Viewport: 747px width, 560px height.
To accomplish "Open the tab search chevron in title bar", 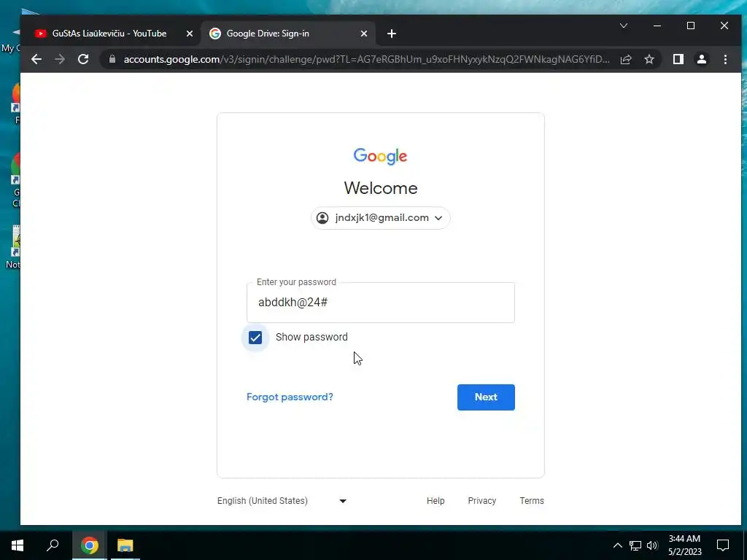I will (x=624, y=26).
